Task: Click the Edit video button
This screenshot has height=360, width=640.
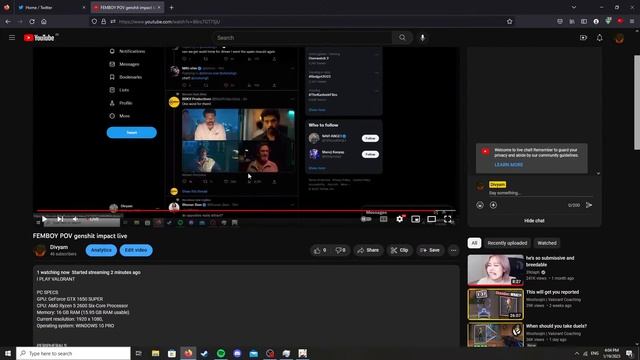Action: pos(136,250)
